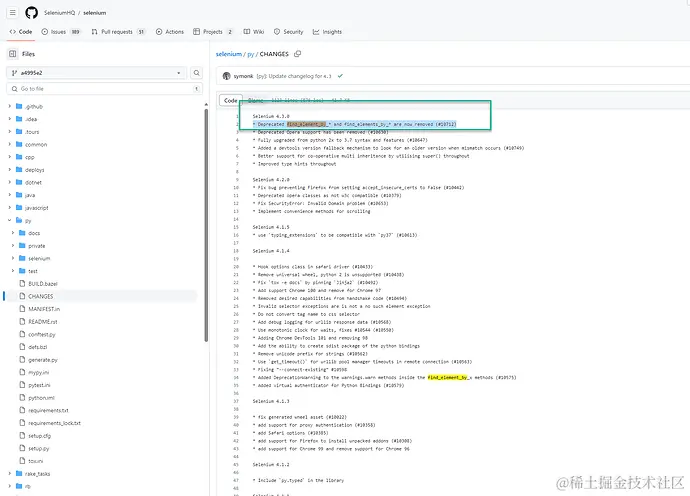Switch to the Projects tab
The height and width of the screenshot is (496, 690).
click(213, 32)
